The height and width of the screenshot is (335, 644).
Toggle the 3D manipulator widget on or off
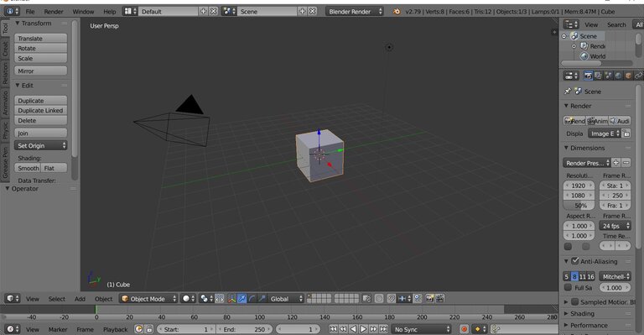(x=231, y=299)
